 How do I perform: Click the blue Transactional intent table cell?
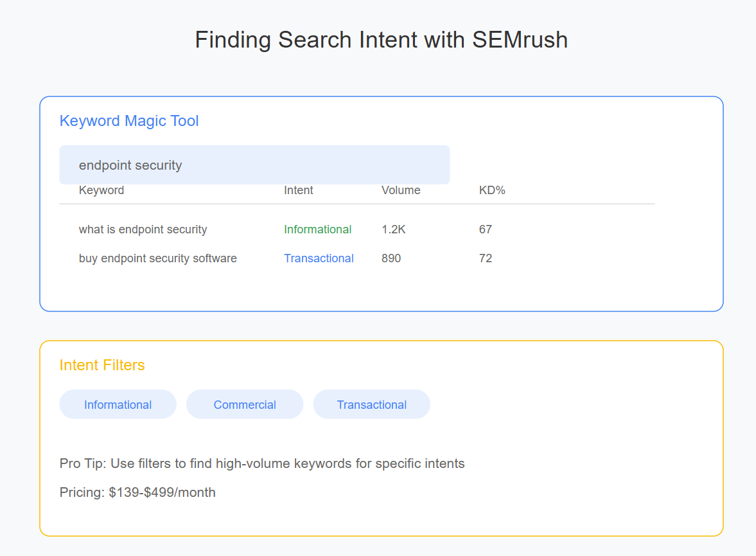(x=319, y=258)
